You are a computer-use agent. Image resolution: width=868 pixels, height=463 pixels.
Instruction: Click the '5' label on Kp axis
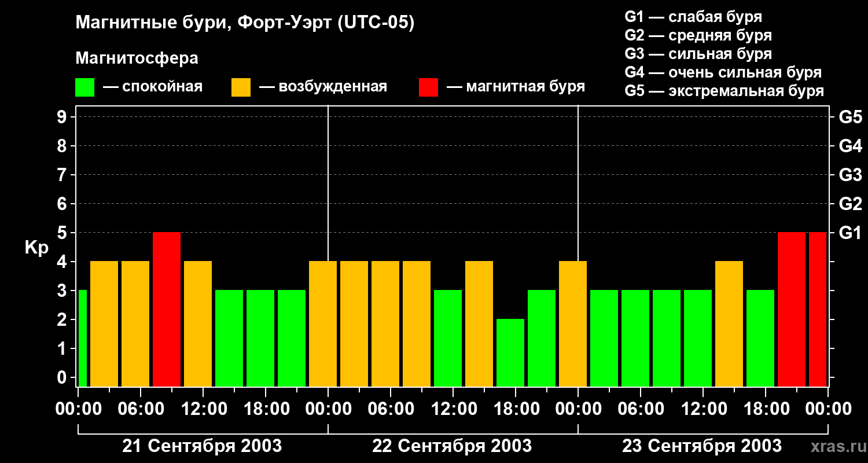tap(63, 233)
